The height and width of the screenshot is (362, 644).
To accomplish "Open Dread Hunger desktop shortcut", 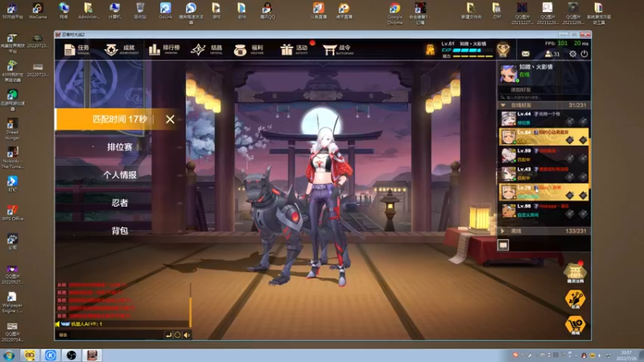I will pos(12,129).
